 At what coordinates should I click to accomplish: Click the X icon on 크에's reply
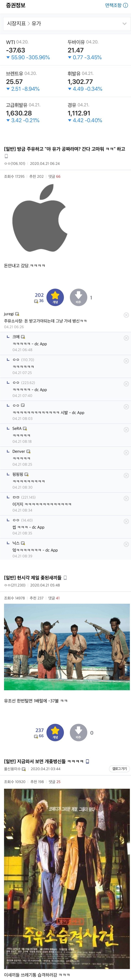126,338
